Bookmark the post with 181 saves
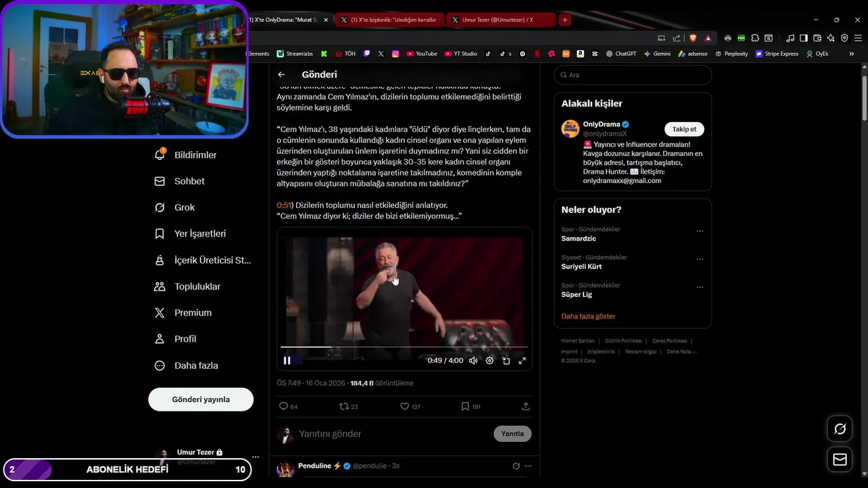The image size is (868, 488). (x=471, y=407)
